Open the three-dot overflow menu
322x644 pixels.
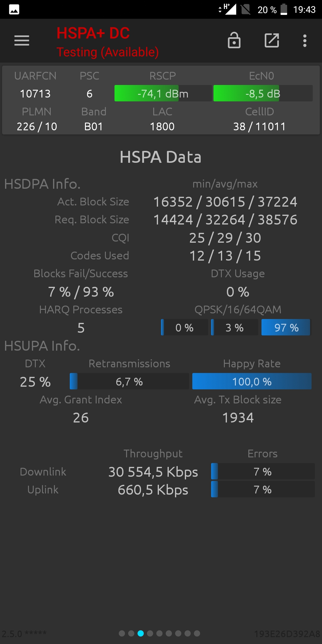[x=305, y=41]
